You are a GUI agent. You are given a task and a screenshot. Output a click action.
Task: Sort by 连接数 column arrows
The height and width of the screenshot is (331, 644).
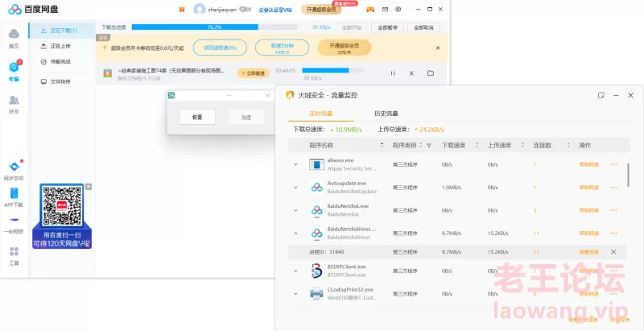coord(568,146)
